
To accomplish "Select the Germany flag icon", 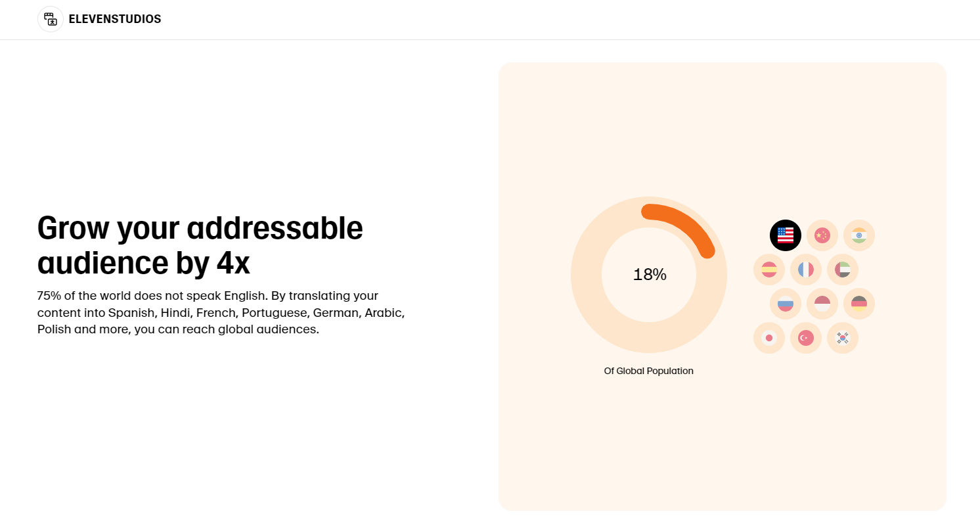I will click(x=859, y=304).
